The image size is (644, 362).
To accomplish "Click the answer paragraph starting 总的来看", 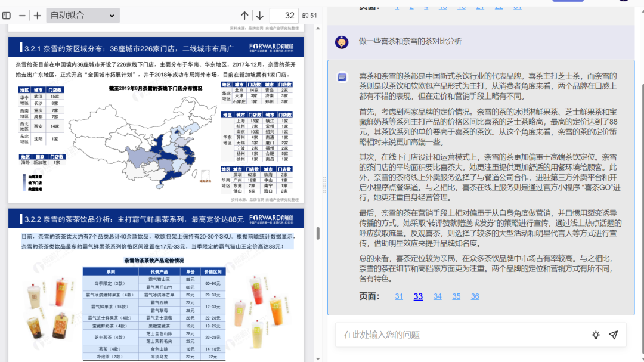I will coord(487,269).
